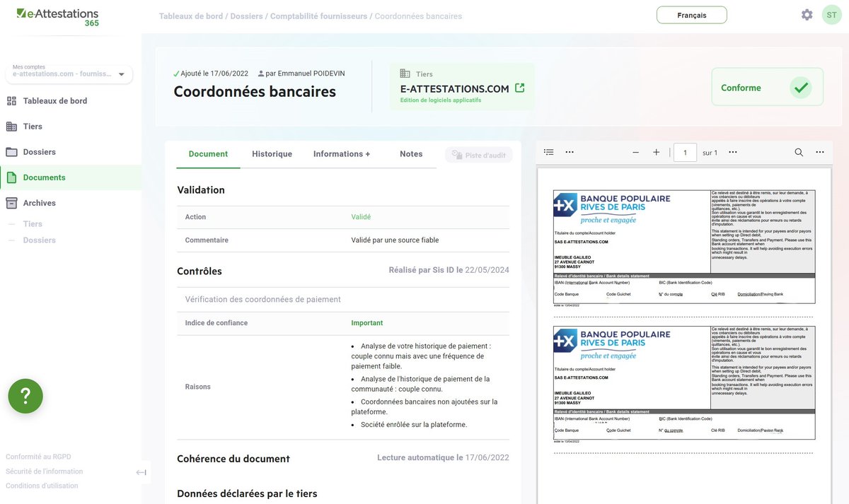This screenshot has width=849, height=504.
Task: Click 'Cohérence du document' heading
Action: [233, 459]
